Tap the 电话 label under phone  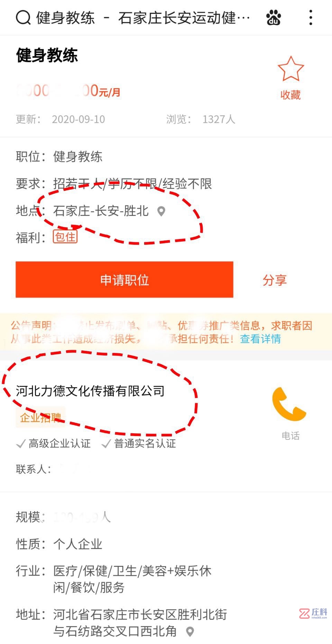290,436
